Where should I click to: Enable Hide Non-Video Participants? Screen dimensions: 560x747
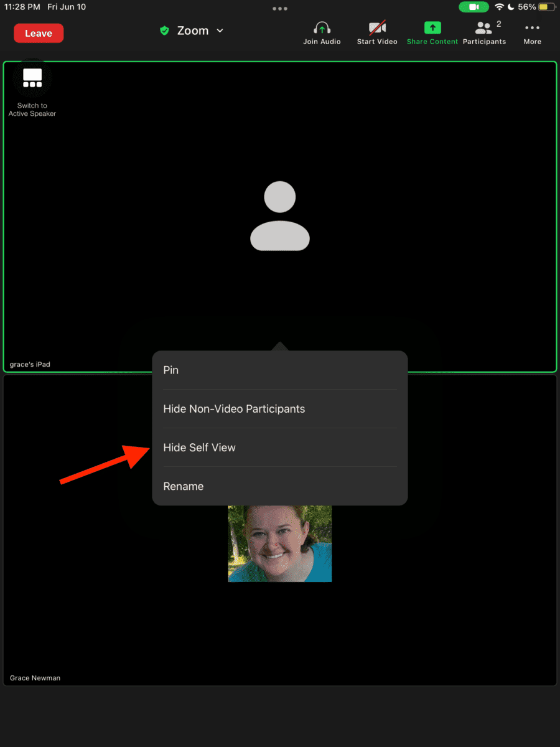click(x=234, y=408)
